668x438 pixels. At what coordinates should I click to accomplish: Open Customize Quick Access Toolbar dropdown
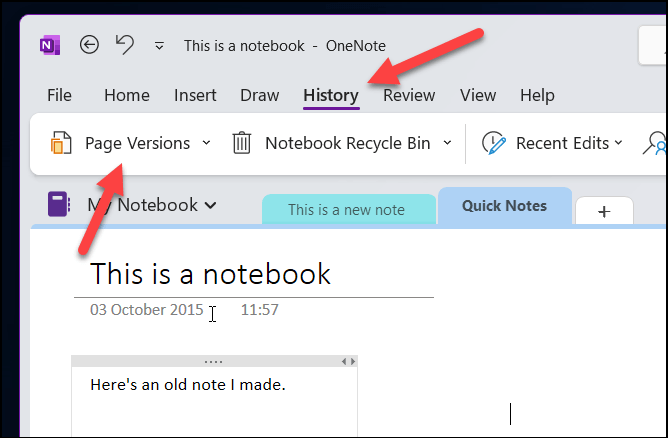click(159, 46)
